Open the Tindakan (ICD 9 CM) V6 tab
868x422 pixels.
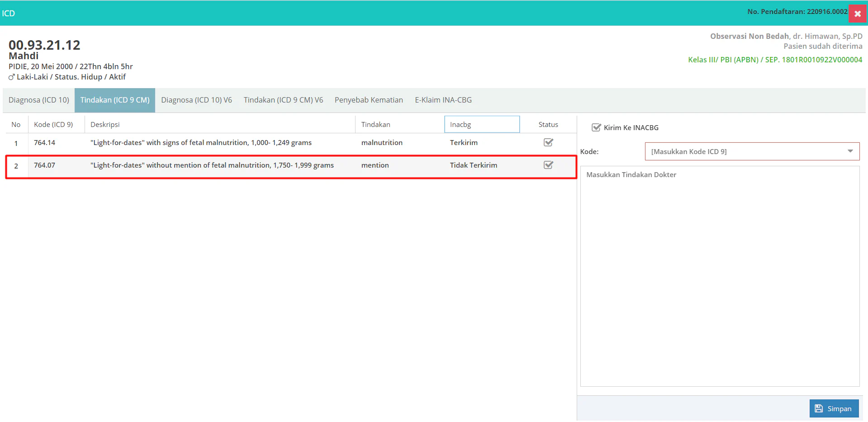(x=283, y=100)
